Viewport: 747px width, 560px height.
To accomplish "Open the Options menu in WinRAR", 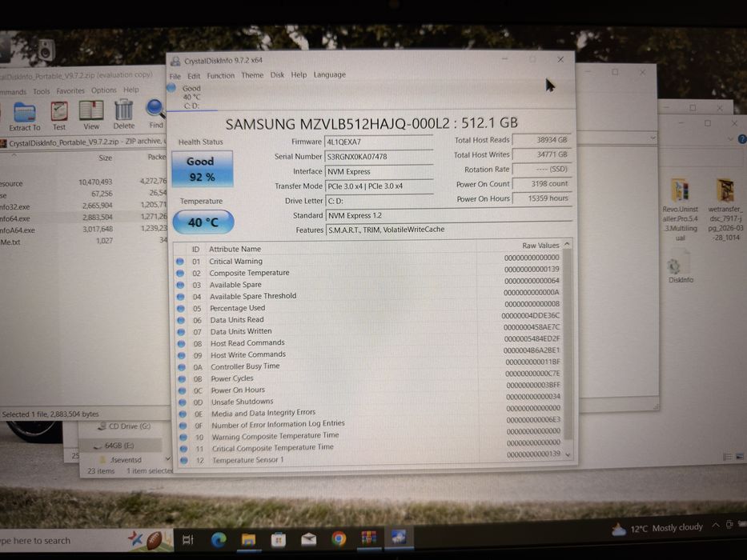I will (x=104, y=90).
